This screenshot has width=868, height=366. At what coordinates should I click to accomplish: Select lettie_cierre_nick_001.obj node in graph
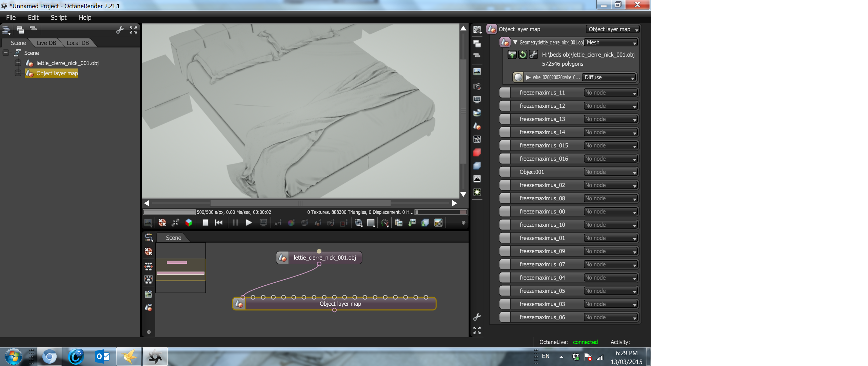(x=324, y=258)
